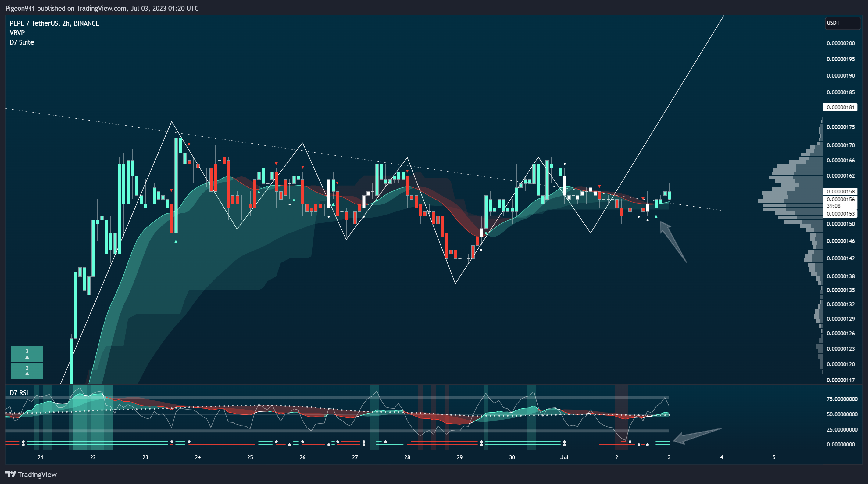Click the USDT currency box
Screen dimensions: 868x484
(x=842, y=23)
